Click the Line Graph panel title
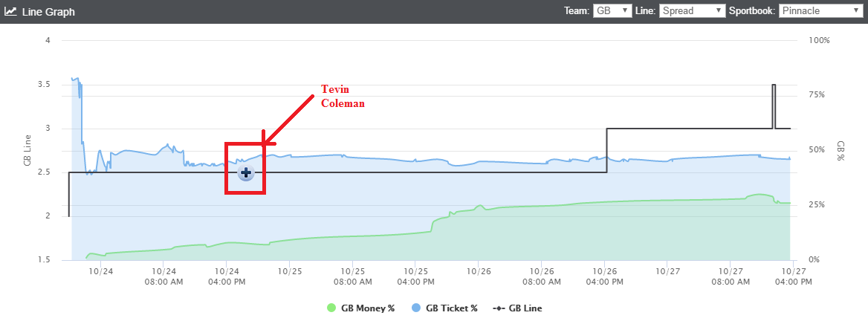This screenshot has width=868, height=324. 48,12
